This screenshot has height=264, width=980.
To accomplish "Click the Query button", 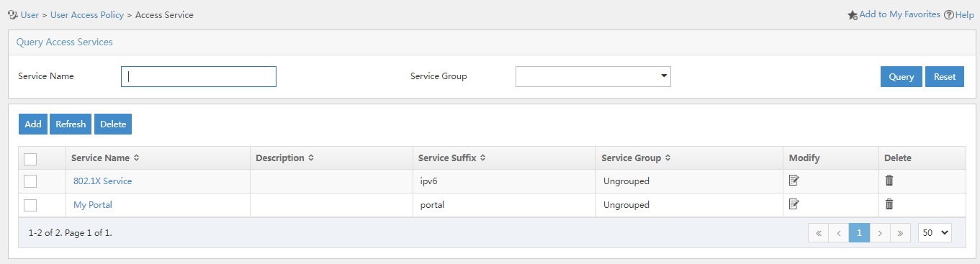I will 901,77.
